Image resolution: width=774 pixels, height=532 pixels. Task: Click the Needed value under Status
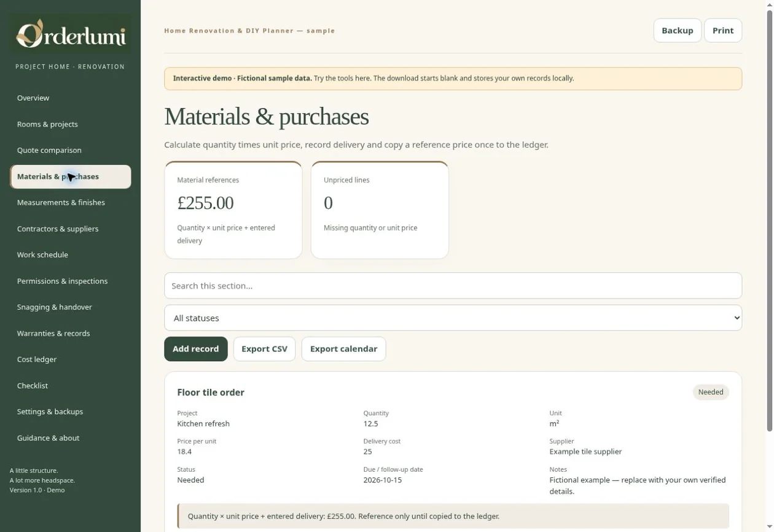pos(190,480)
